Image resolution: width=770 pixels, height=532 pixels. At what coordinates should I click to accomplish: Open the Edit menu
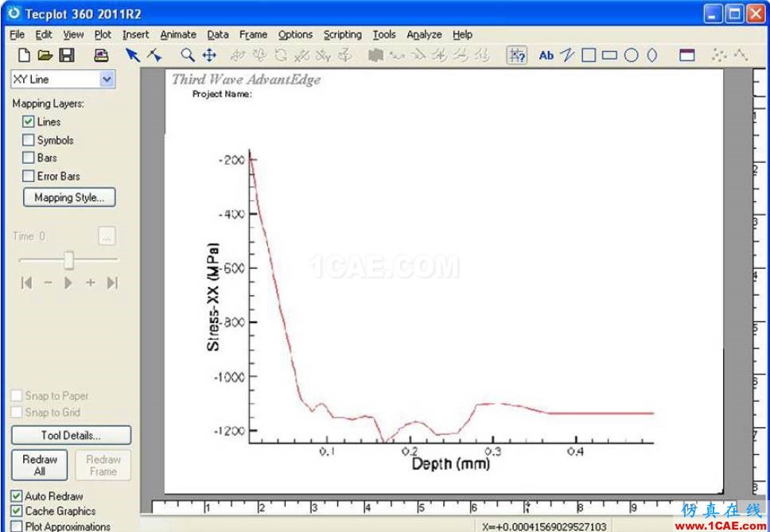pos(43,34)
